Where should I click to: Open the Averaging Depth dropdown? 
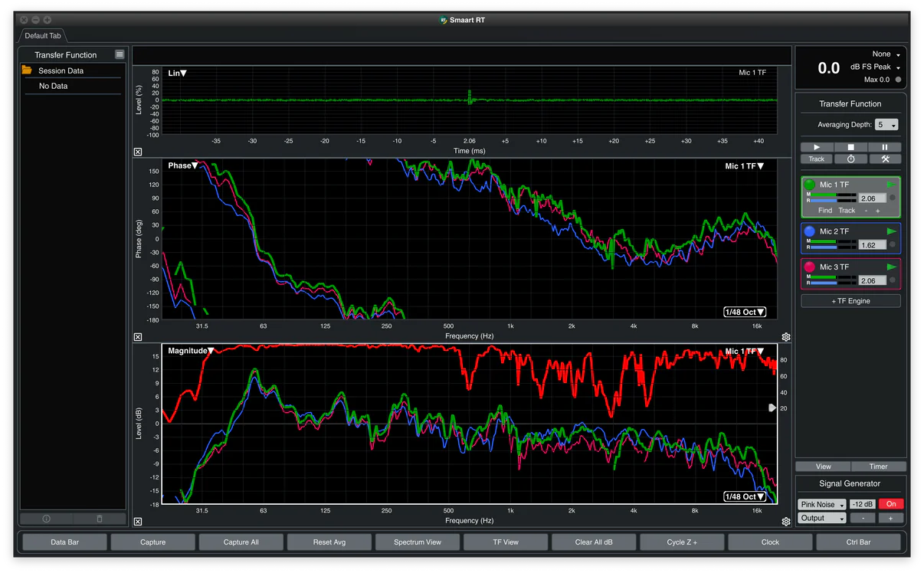[888, 125]
